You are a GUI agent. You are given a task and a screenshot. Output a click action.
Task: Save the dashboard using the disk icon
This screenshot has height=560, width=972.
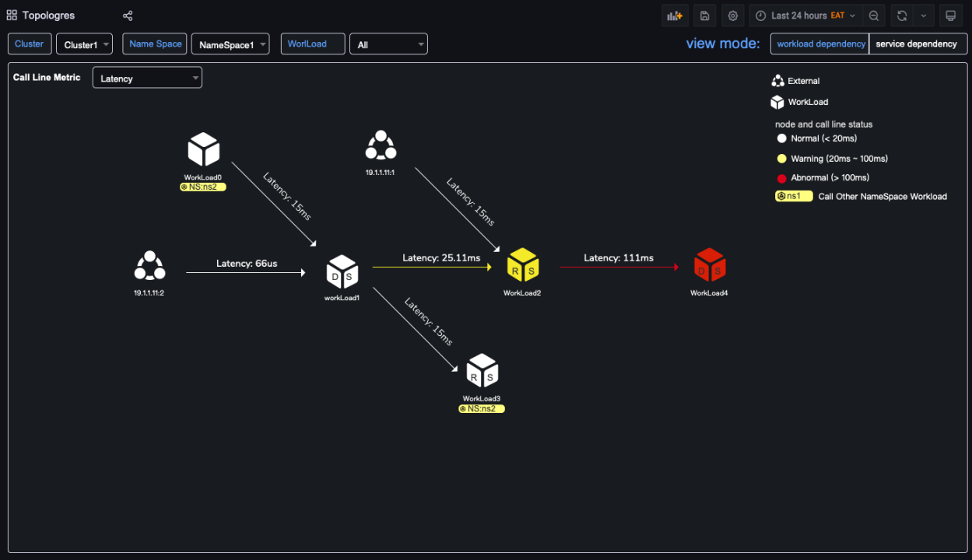click(704, 16)
